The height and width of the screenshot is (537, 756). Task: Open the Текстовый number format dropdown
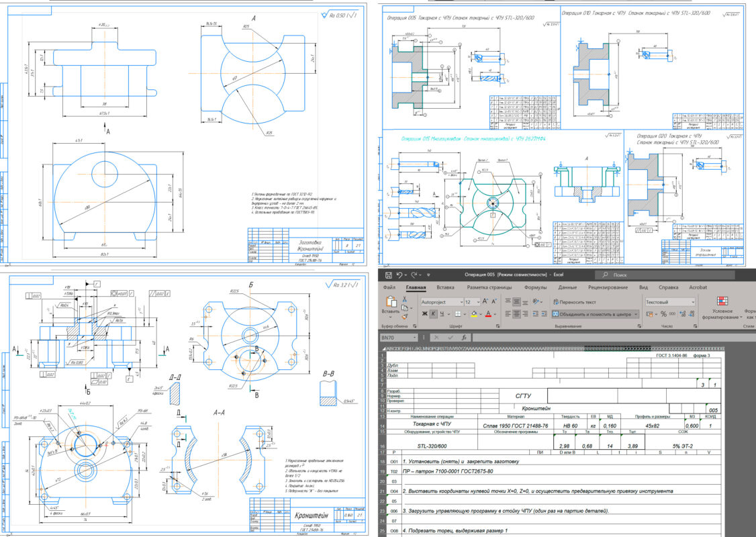[x=692, y=302]
